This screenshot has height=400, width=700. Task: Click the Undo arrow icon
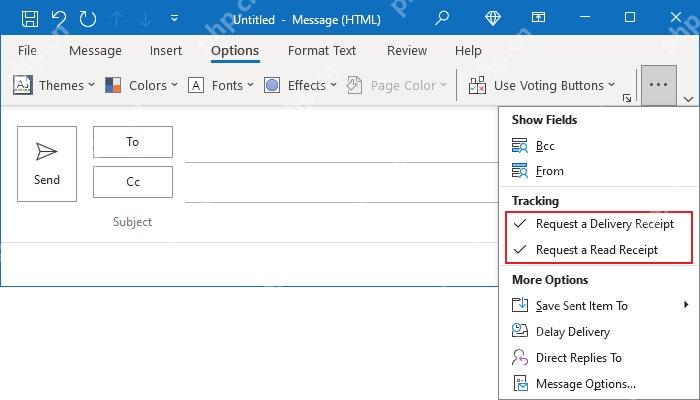tap(58, 19)
